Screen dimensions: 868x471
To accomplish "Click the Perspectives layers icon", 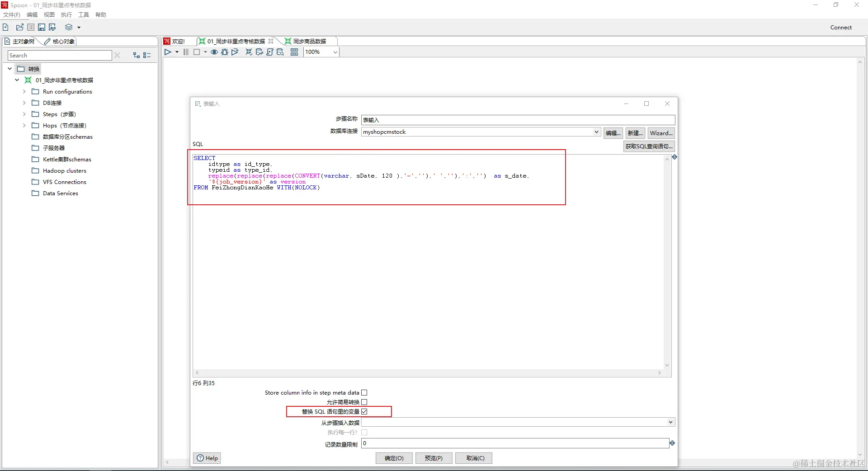I will 69,27.
